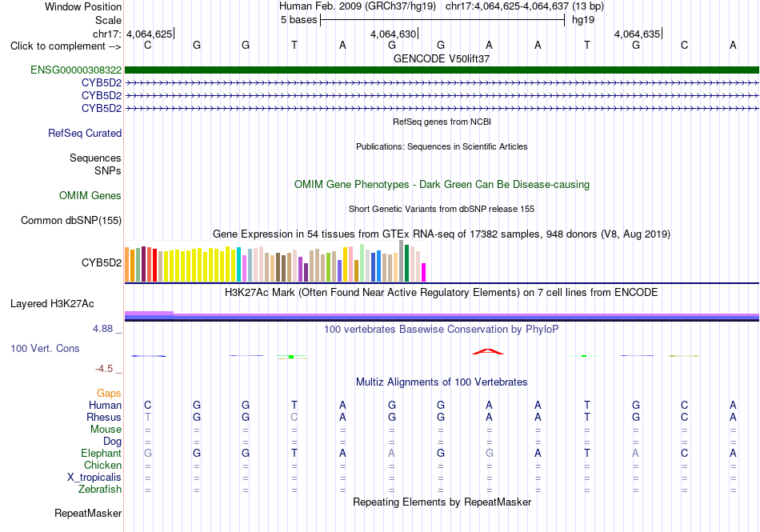Click the OMIM Gene Phenotypes track title
This screenshot has width=760, height=532.
click(x=442, y=185)
